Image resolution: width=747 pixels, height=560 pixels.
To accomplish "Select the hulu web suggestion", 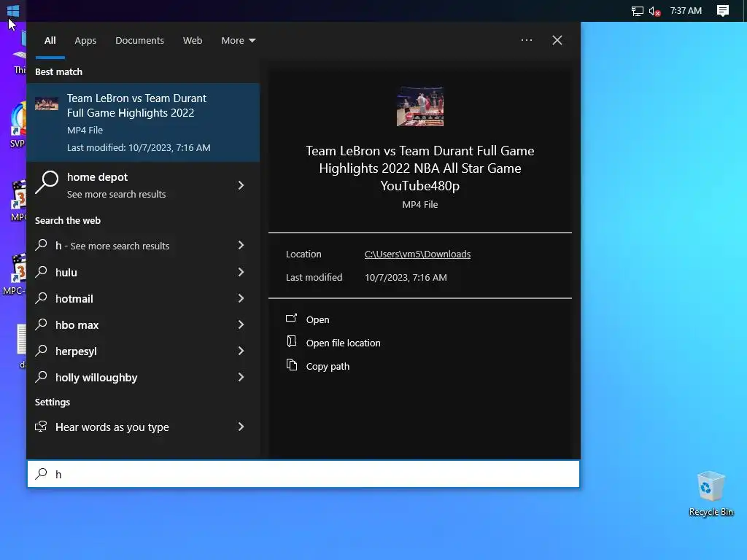I will [x=143, y=273].
